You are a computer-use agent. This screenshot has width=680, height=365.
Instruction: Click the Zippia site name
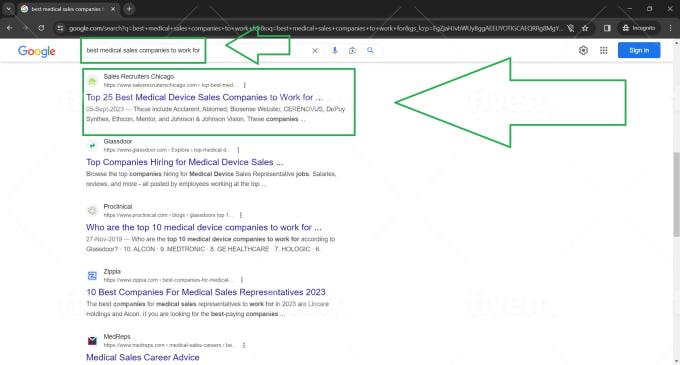112,271
